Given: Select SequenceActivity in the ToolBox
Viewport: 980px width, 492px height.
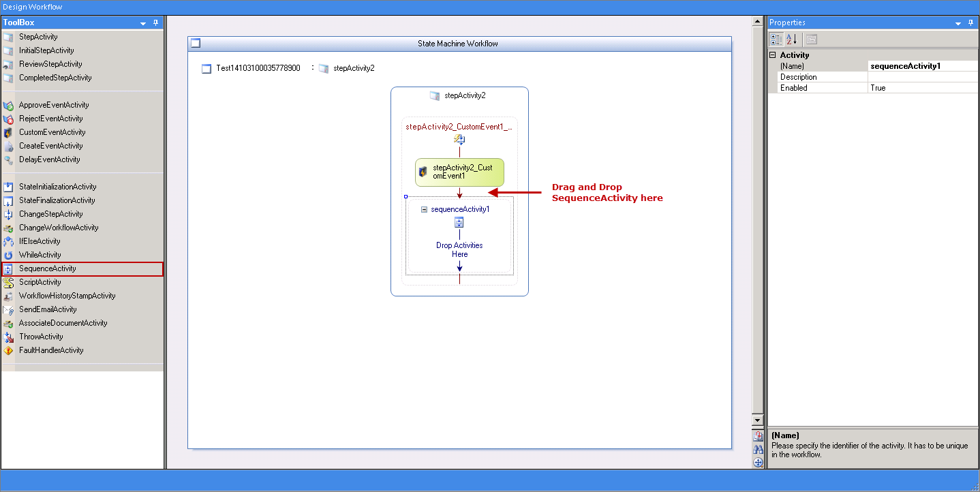Looking at the screenshot, I should [x=82, y=268].
